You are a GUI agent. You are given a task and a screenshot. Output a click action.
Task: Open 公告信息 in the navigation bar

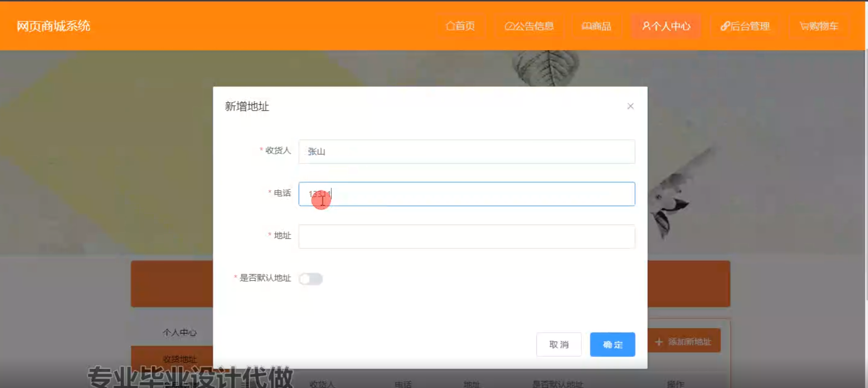(x=529, y=26)
